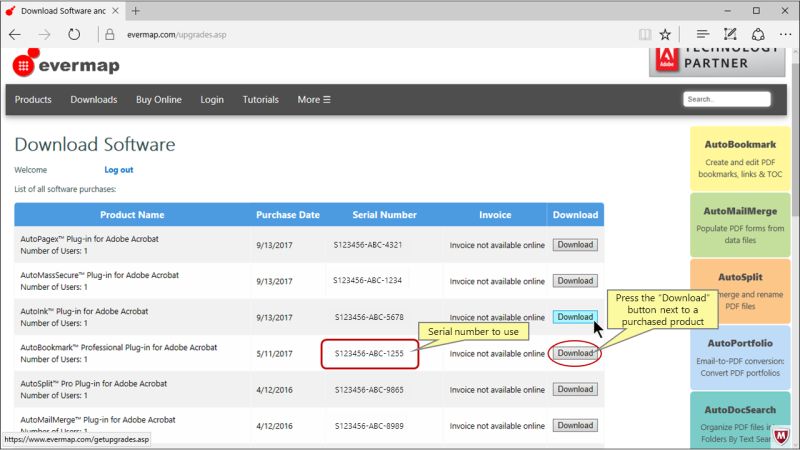Open the AutoMailMerge sidebar card

coord(740,225)
